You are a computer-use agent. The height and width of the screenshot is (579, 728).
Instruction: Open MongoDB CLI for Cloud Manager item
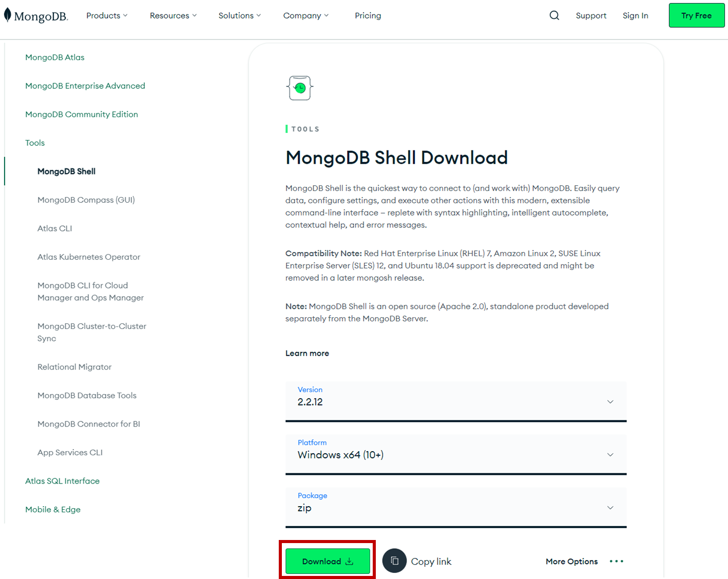(x=90, y=292)
